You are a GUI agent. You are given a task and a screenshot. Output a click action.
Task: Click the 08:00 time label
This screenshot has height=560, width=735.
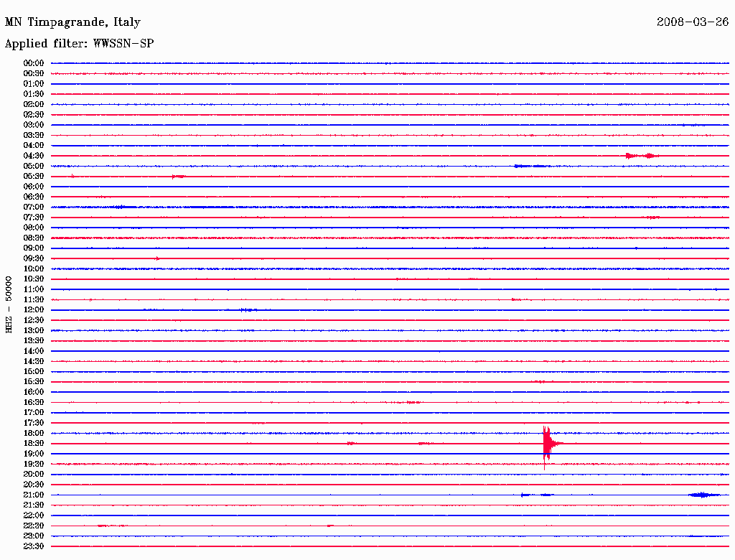34,228
